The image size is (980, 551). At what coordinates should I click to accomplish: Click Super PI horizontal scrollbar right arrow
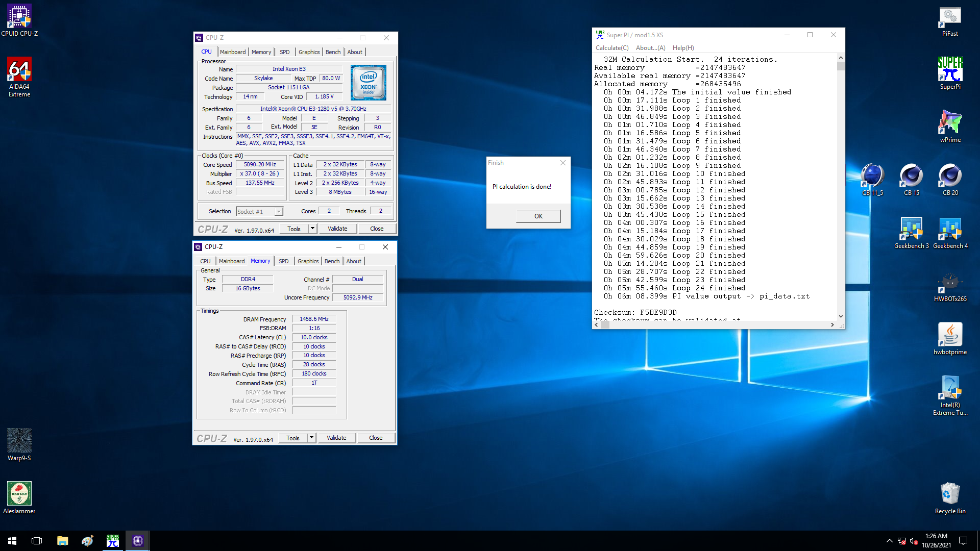coord(832,325)
